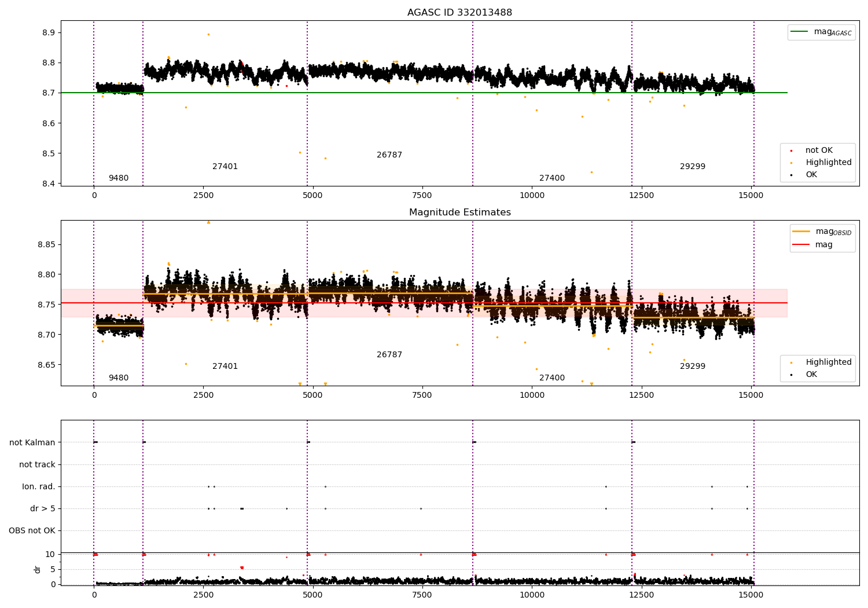Select 'OK' legend entry below Highlighted in AGASC ID plot
The width and height of the screenshot is (868, 608).
[x=804, y=175]
